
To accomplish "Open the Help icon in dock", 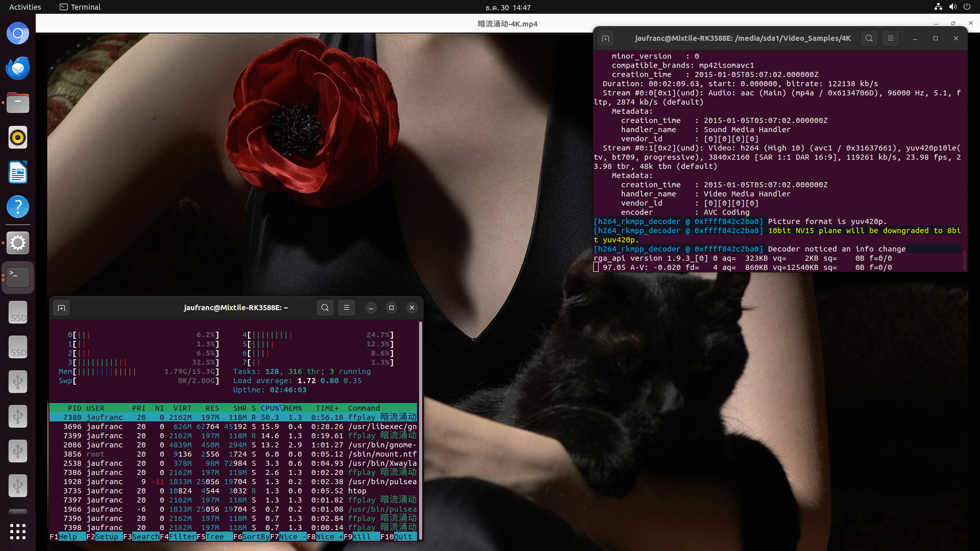I will point(18,207).
